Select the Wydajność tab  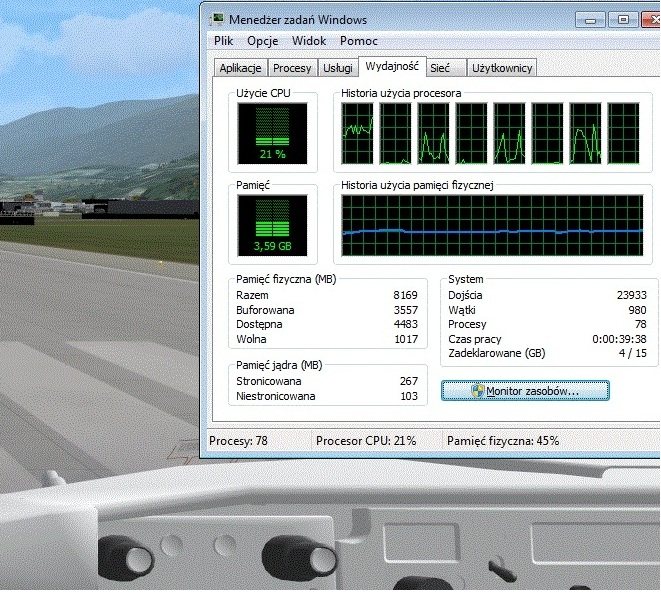click(392, 67)
